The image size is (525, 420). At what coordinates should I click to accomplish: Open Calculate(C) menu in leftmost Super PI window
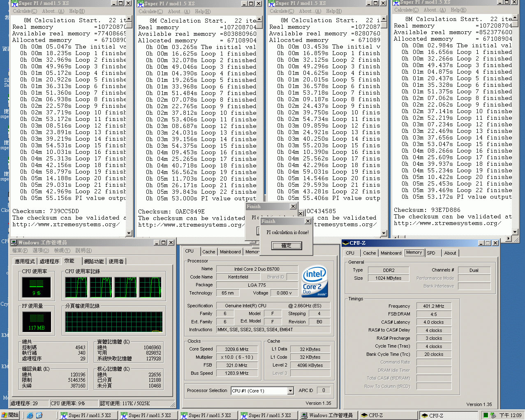coord(25,11)
